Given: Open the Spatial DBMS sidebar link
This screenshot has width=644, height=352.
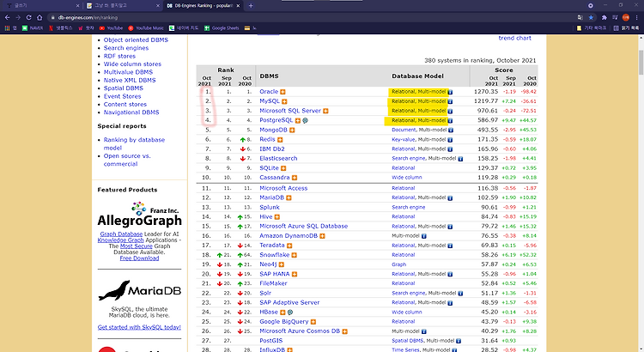Looking at the screenshot, I should point(123,88).
